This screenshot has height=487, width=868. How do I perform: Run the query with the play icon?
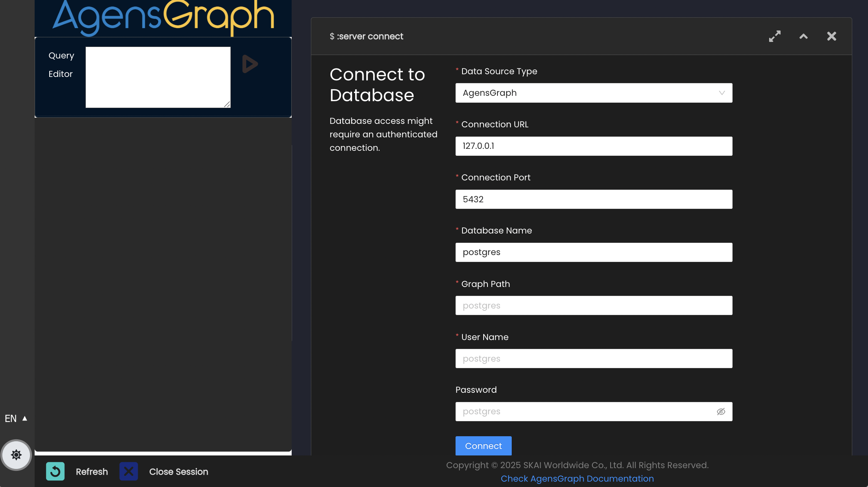pos(250,64)
